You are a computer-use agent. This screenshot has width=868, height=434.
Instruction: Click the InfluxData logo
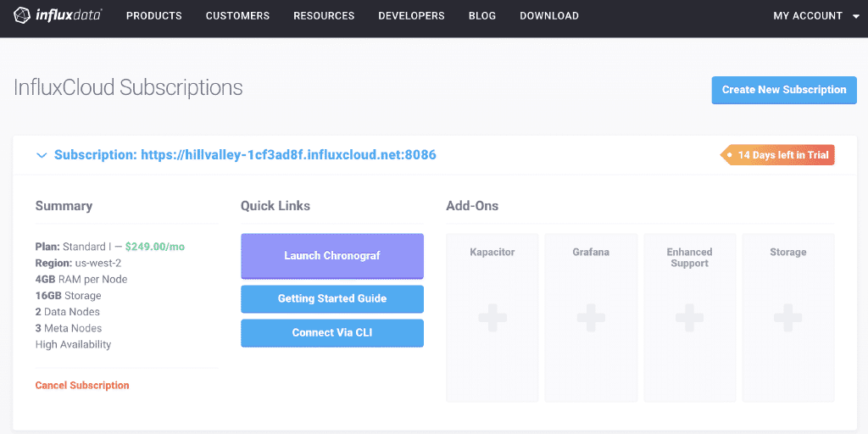tap(58, 15)
